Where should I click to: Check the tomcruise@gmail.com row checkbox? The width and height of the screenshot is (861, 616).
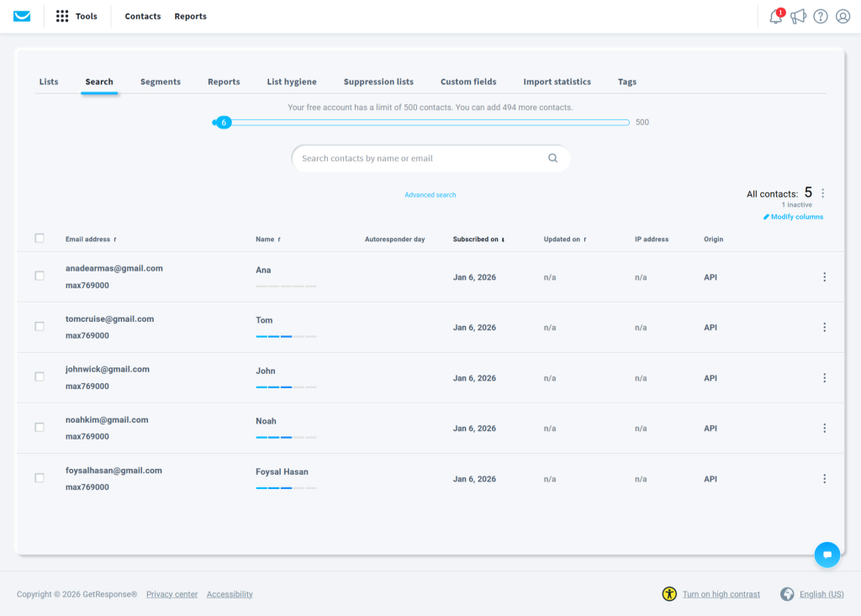tap(40, 326)
